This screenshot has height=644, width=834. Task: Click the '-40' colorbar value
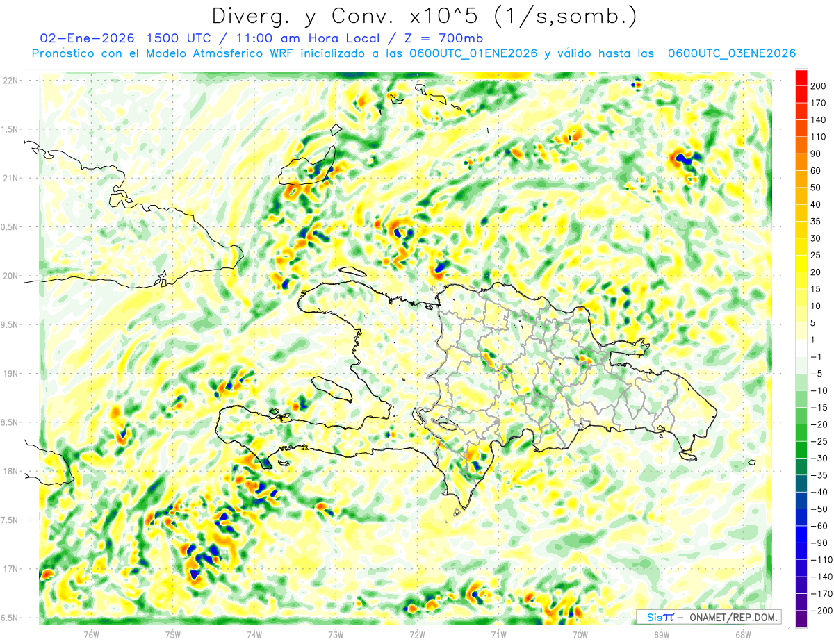click(820, 492)
